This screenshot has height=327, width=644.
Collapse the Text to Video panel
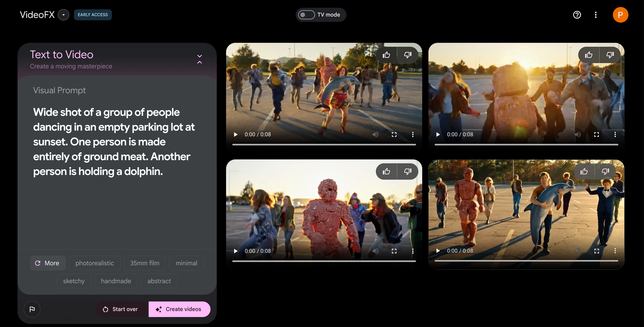click(x=199, y=59)
